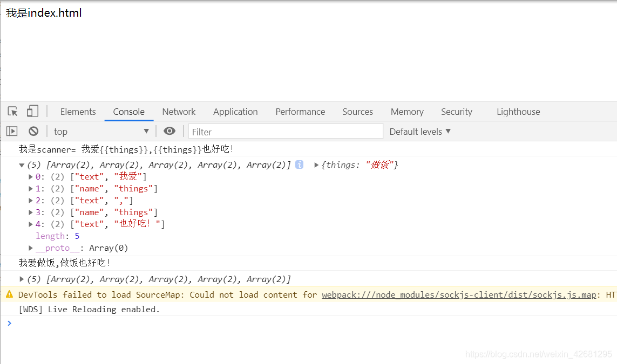The height and width of the screenshot is (364, 617).
Task: Click the console Filter input field
Action: coord(286,132)
